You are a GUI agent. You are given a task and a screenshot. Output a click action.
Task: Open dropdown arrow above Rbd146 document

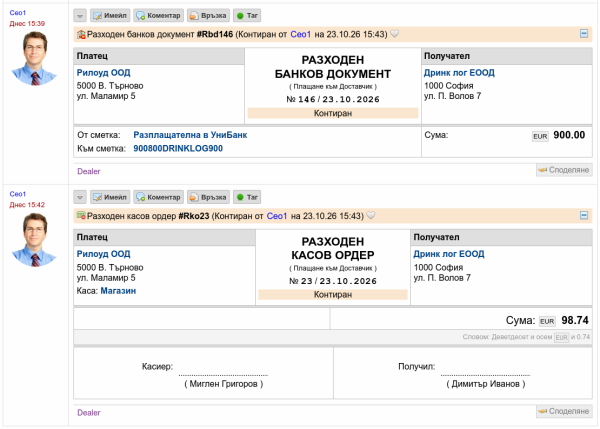click(80, 16)
